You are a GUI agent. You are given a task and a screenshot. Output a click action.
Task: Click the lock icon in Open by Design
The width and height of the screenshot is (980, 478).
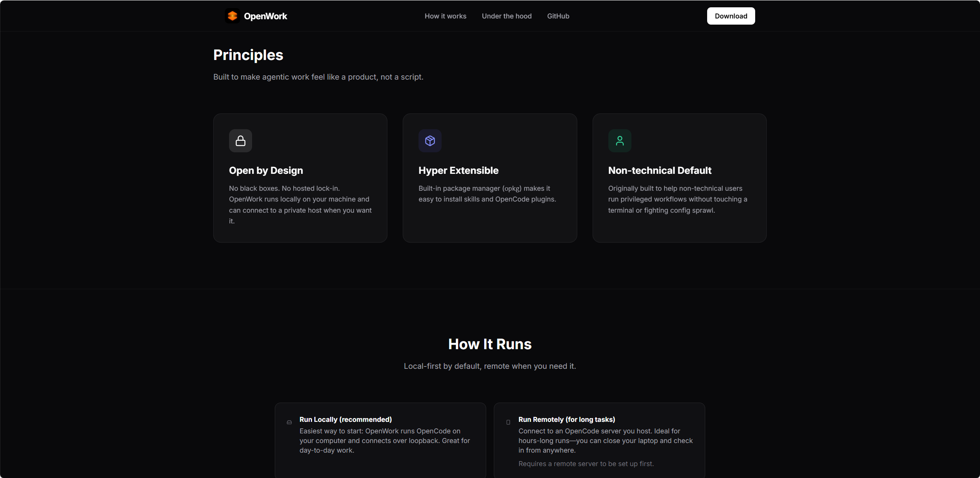click(x=241, y=141)
